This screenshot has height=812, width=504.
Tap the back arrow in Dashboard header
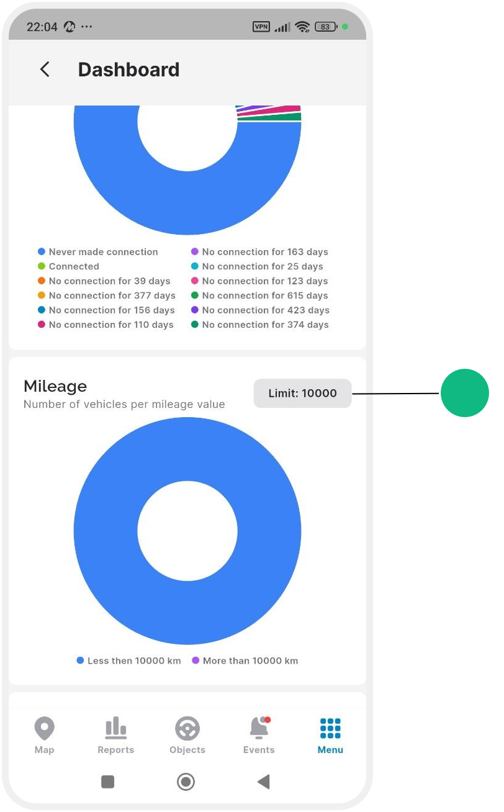45,70
